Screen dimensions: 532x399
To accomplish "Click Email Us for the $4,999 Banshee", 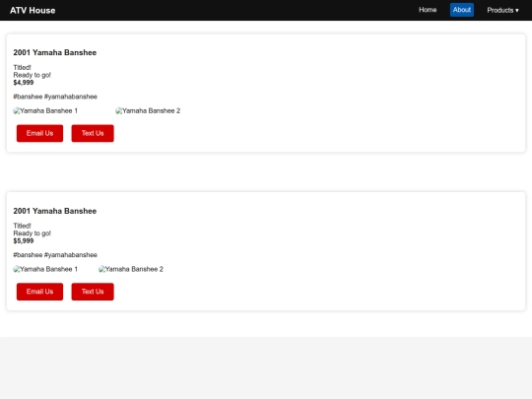I will [39, 133].
